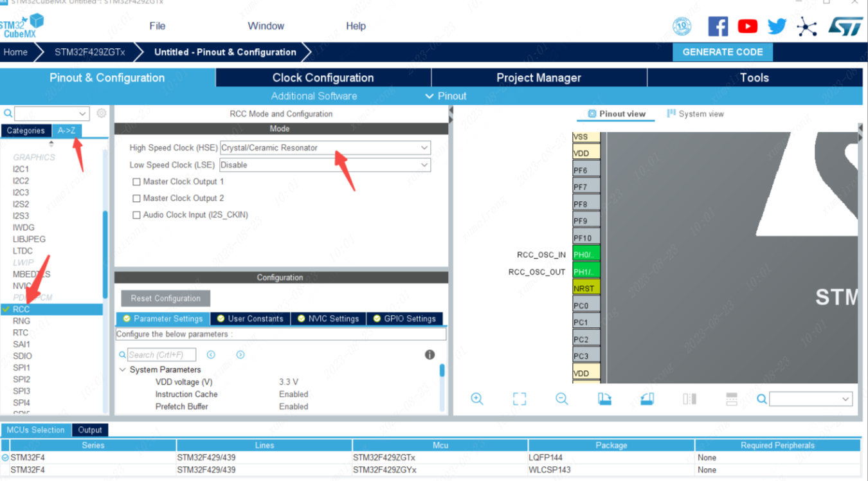Expand the Pinout dropdown menu
This screenshot has width=868, height=481.
[x=446, y=96]
